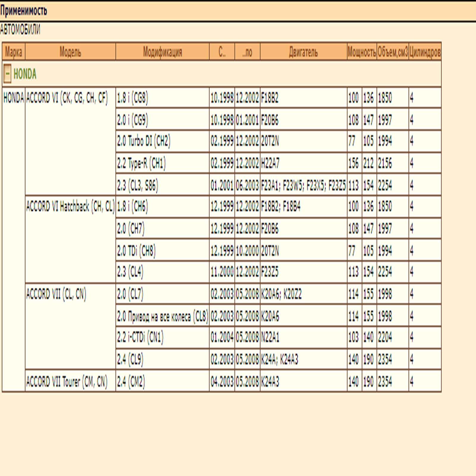Select displacement 2156 in Type-R row
476x476 pixels.
pyautogui.click(x=385, y=163)
